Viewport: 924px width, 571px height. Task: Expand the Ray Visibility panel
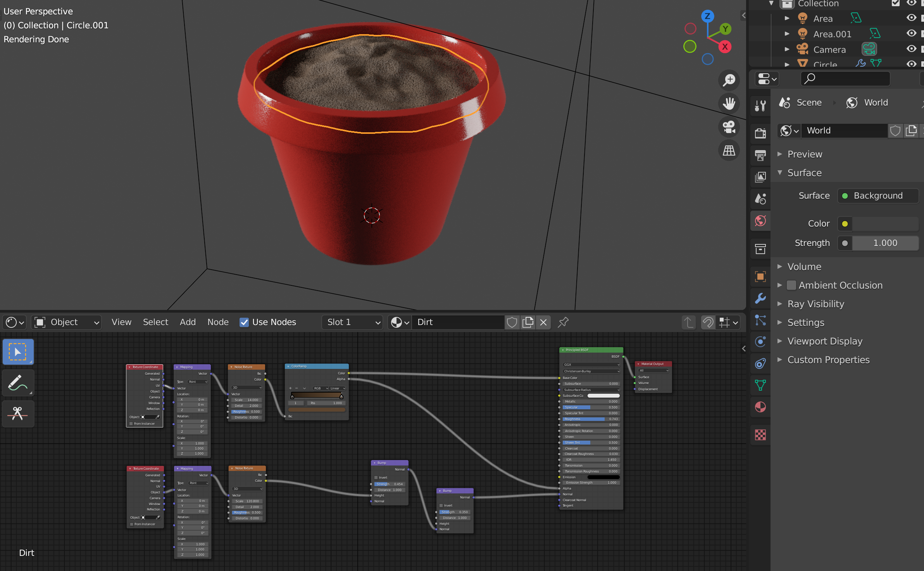click(x=815, y=304)
